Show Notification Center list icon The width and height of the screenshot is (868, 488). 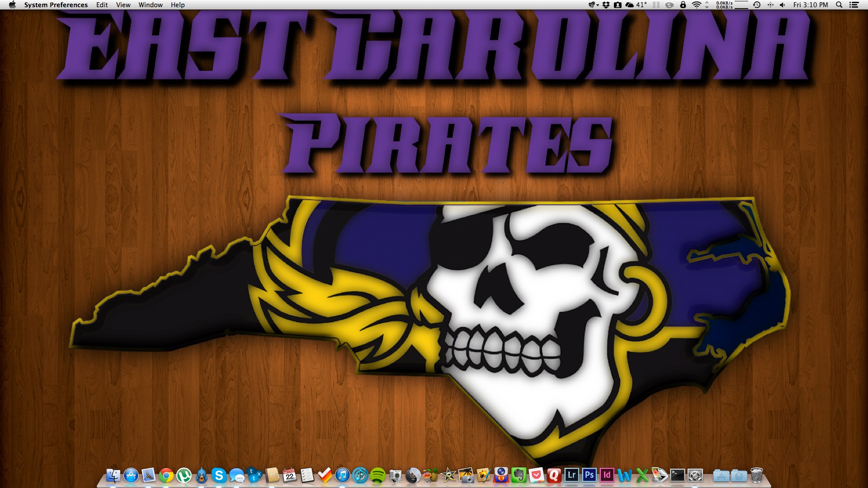coord(854,5)
